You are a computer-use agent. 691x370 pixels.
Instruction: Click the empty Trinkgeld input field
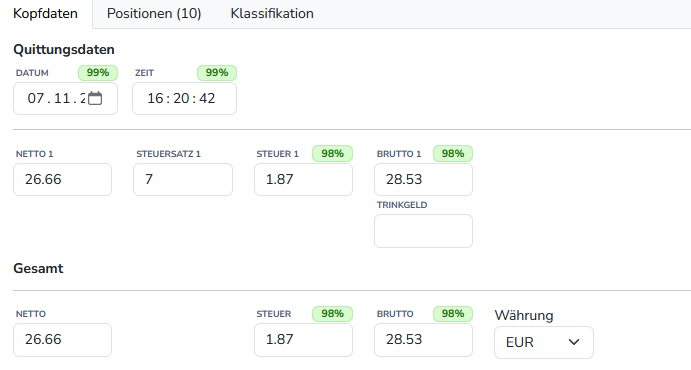pyautogui.click(x=424, y=231)
